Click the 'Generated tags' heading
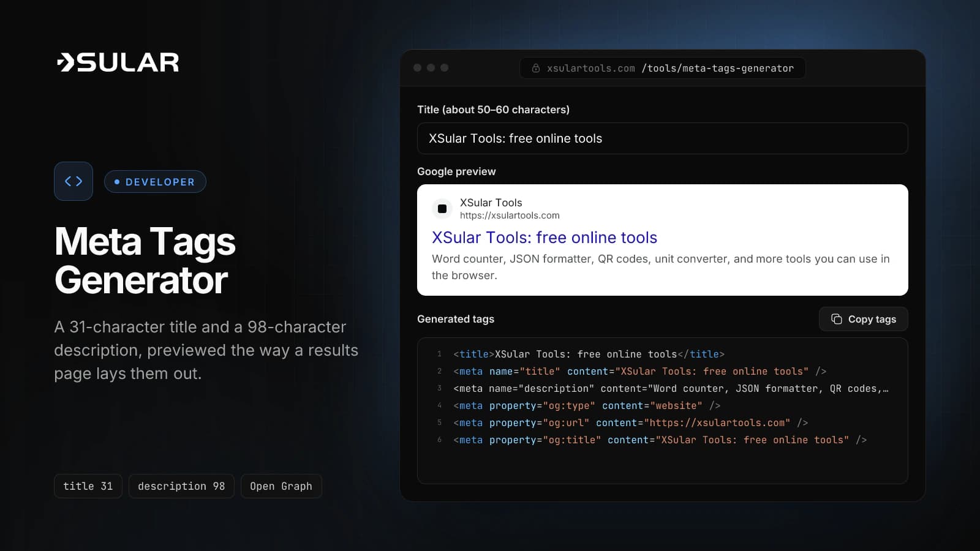Image resolution: width=980 pixels, height=551 pixels. [456, 319]
